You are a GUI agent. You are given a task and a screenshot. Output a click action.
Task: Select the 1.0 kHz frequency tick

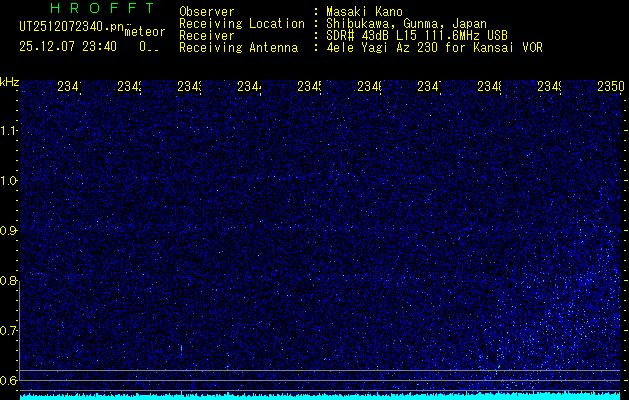click(9, 181)
